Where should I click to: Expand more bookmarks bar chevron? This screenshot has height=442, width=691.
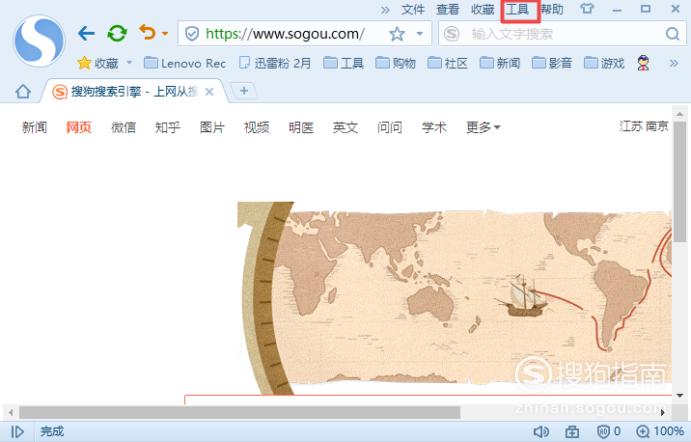pyautogui.click(x=674, y=63)
